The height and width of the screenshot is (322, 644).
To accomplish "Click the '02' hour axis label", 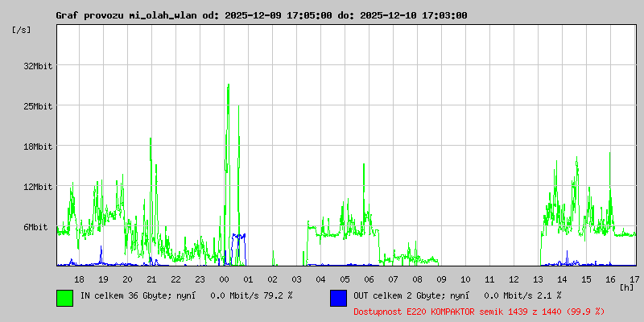I will [272, 279].
